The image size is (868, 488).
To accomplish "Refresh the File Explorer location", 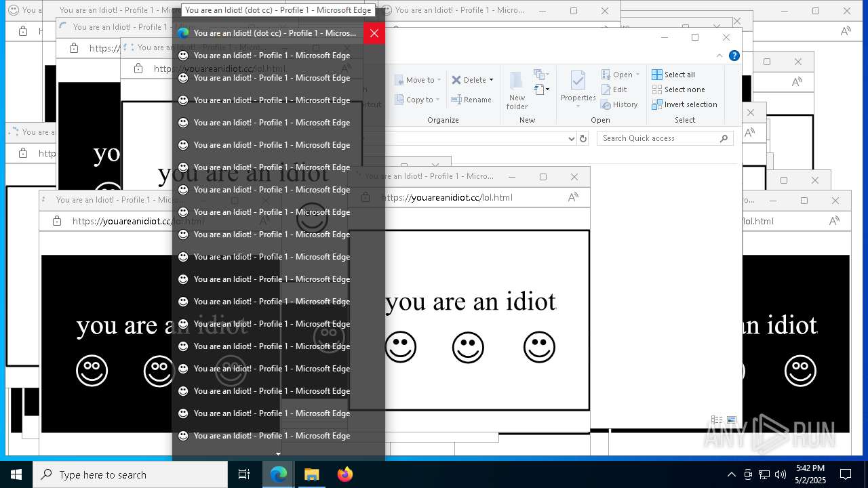I will coord(583,138).
